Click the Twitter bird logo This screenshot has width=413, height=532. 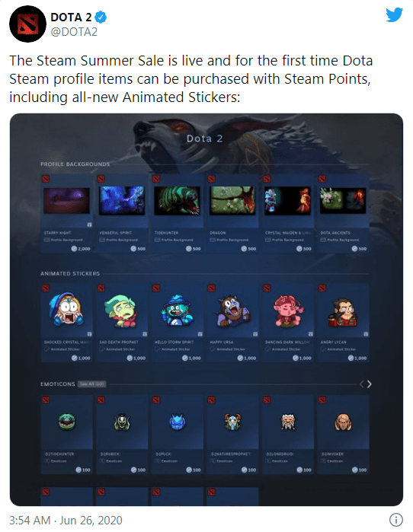[394, 15]
